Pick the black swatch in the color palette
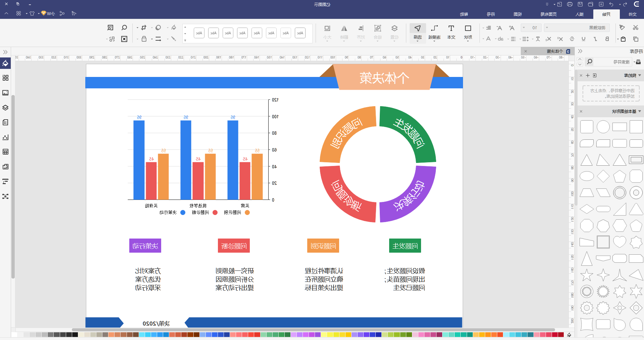This screenshot has width=644, height=340. 75,335
